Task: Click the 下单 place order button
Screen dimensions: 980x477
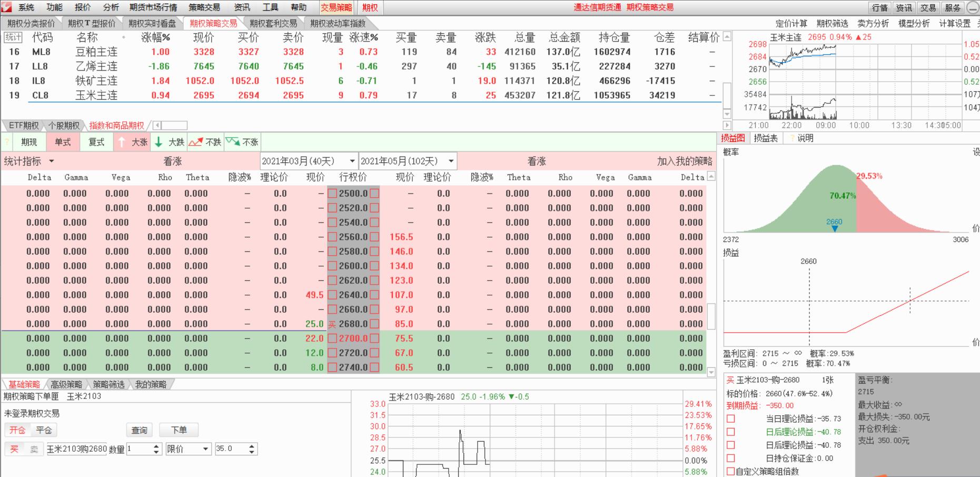Action: pyautogui.click(x=179, y=430)
